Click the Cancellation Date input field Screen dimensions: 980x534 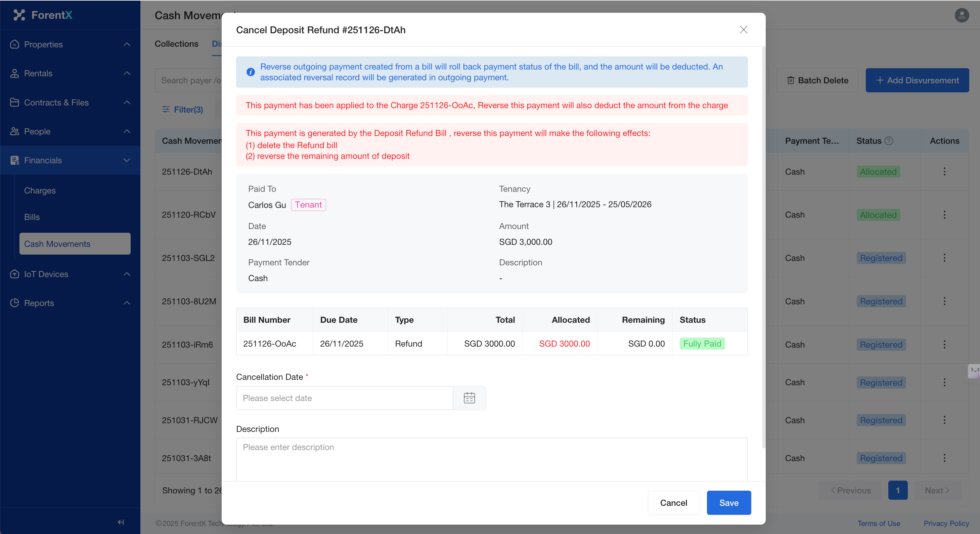tap(344, 398)
